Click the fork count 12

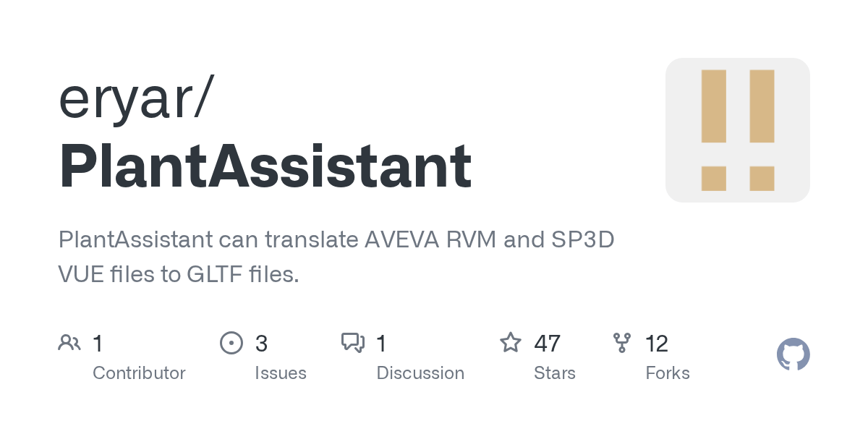656,344
